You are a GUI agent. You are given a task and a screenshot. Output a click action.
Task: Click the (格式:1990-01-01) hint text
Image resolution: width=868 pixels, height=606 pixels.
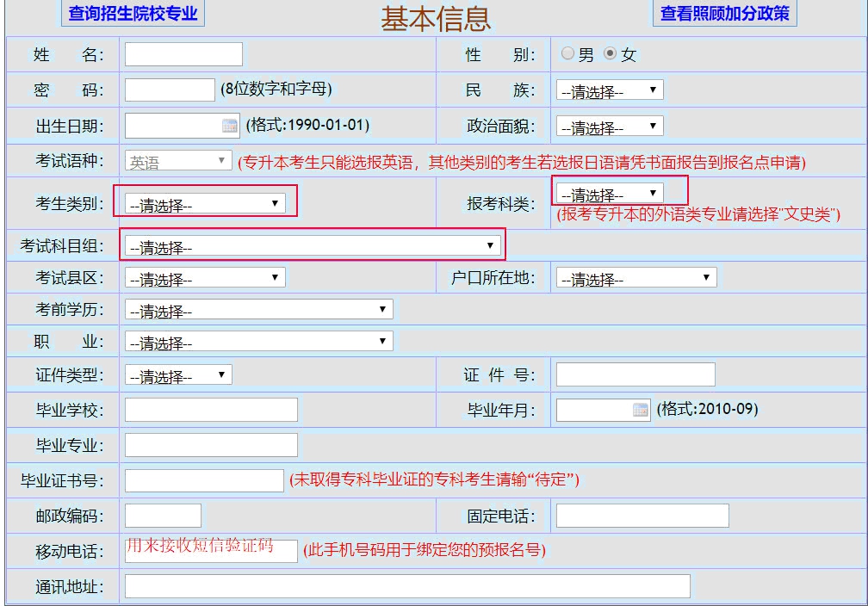pos(307,125)
